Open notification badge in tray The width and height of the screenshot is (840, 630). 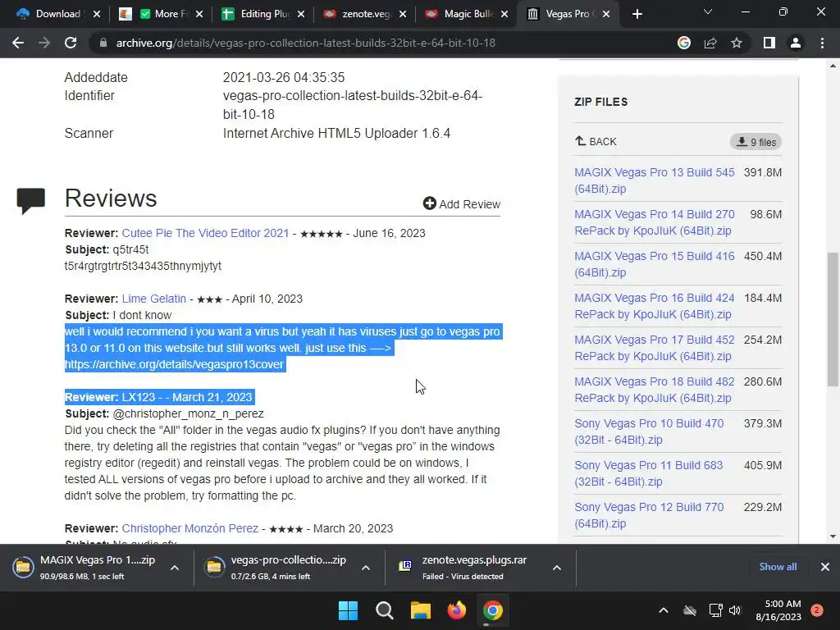(817, 610)
